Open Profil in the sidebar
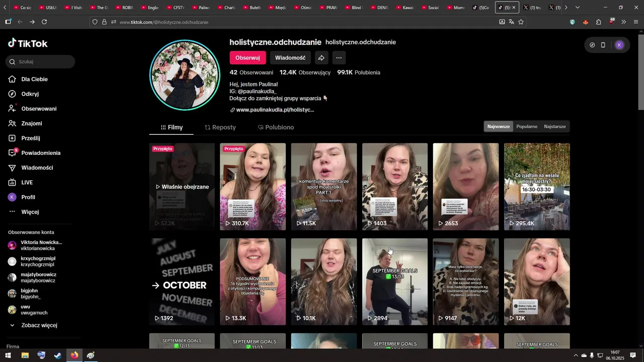The image size is (644, 362). 28,197
